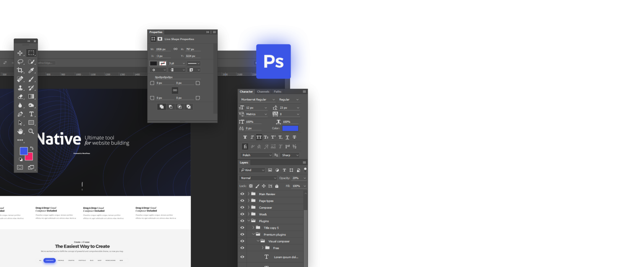The height and width of the screenshot is (267, 644).
Task: Open the shape fill color swatch in Properties
Action: point(153,64)
